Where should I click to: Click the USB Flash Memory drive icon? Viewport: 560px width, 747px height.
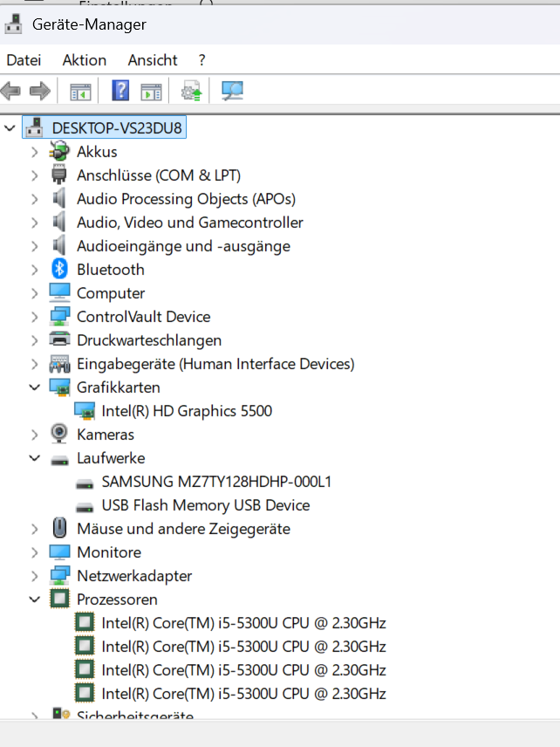pyautogui.click(x=85, y=508)
